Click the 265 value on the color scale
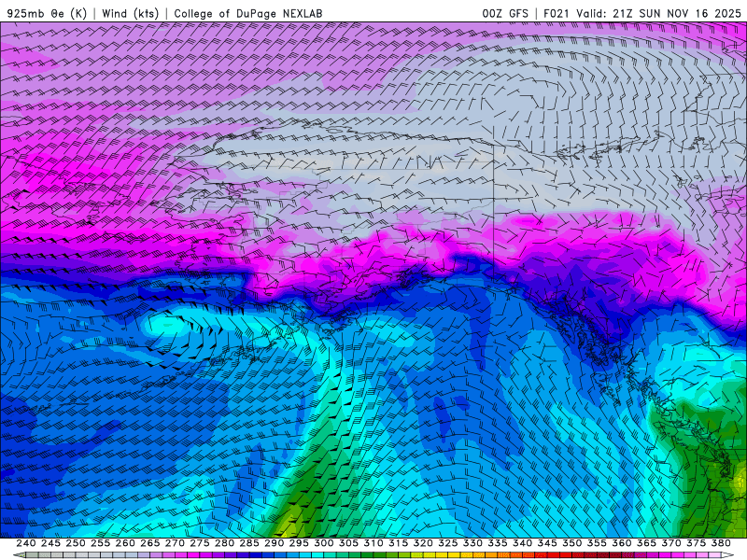This screenshot has width=747, height=560. [x=149, y=543]
